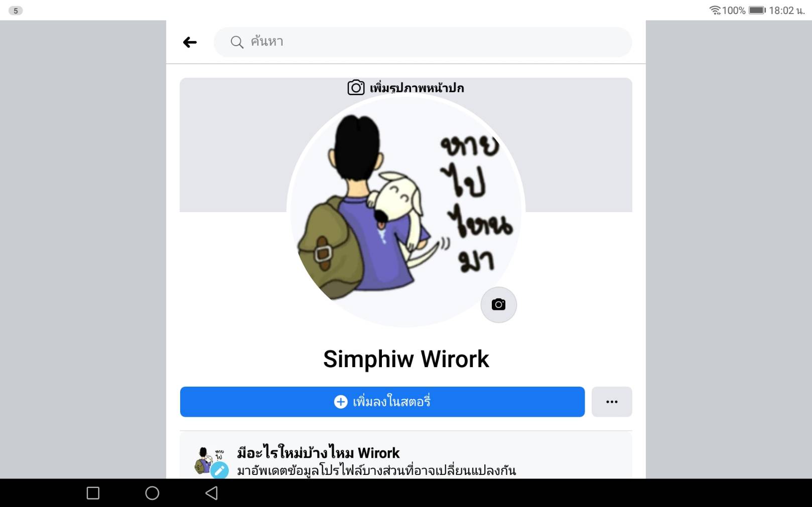Tap the notification count badge showing 5
The width and height of the screenshot is (812, 507).
(16, 11)
